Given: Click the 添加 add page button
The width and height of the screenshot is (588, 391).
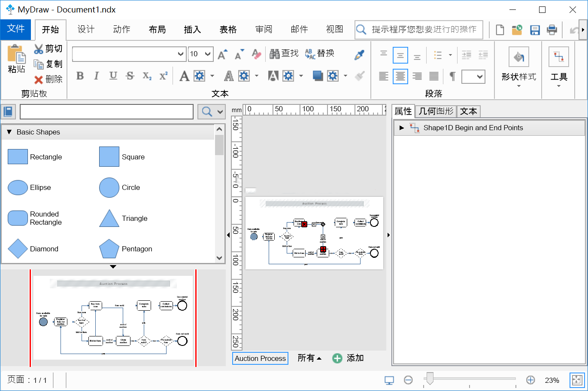Looking at the screenshot, I should click(x=348, y=358).
